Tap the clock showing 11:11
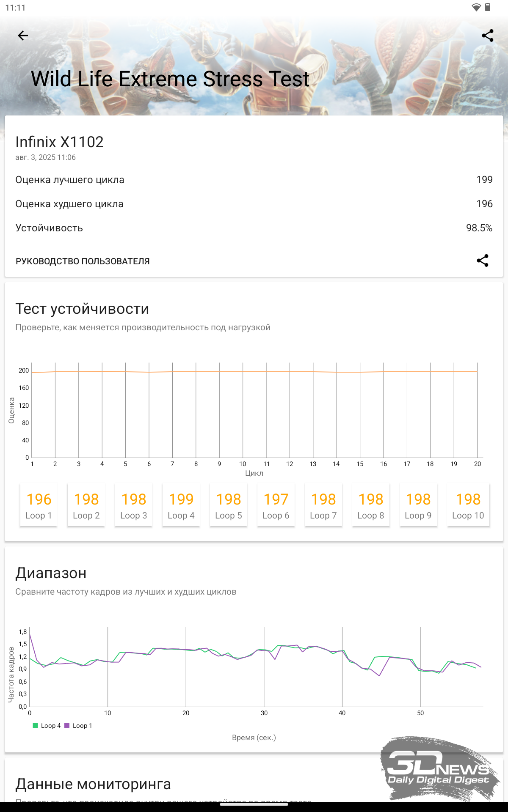Viewport: 508px width, 812px height. (15, 8)
